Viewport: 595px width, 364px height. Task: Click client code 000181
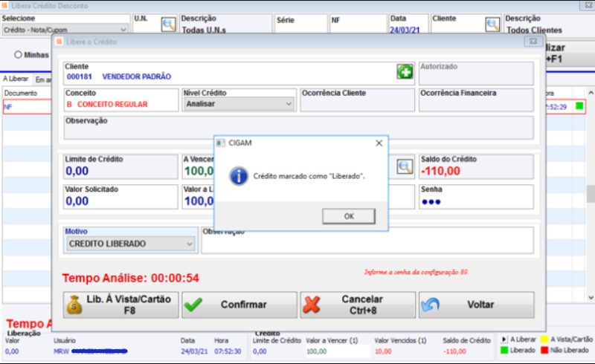click(80, 77)
